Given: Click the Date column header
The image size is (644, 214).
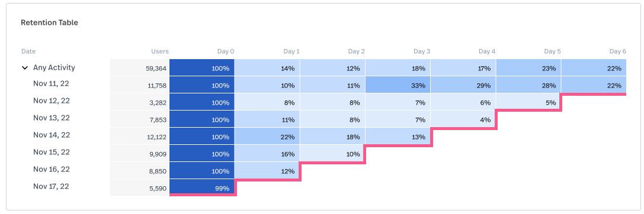Looking at the screenshot, I should pyautogui.click(x=28, y=51).
